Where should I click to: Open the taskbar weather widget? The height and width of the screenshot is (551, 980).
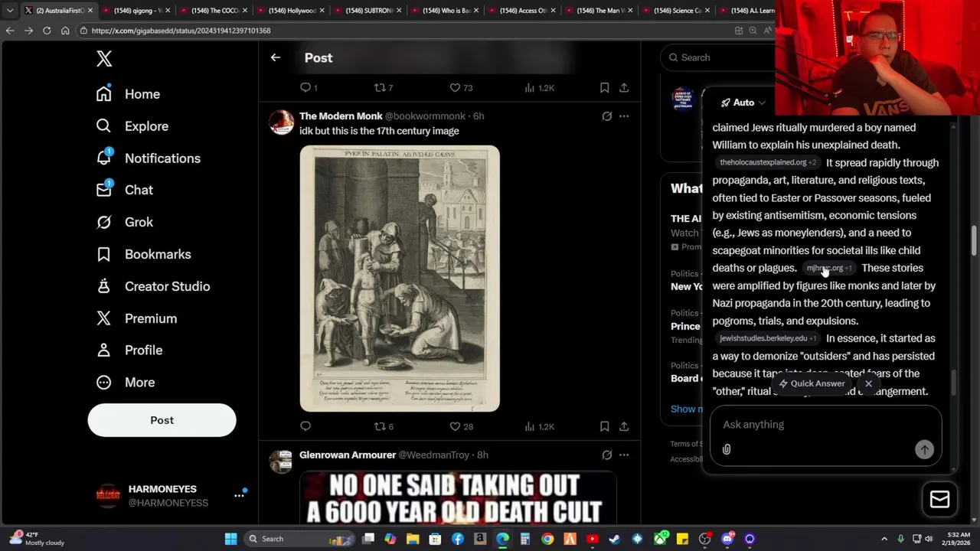pos(36,539)
